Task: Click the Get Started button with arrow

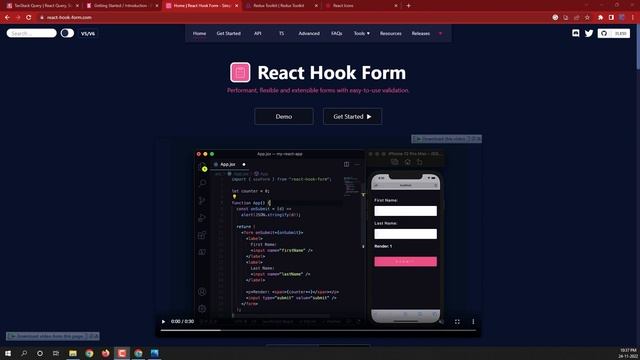Action: coord(352,116)
